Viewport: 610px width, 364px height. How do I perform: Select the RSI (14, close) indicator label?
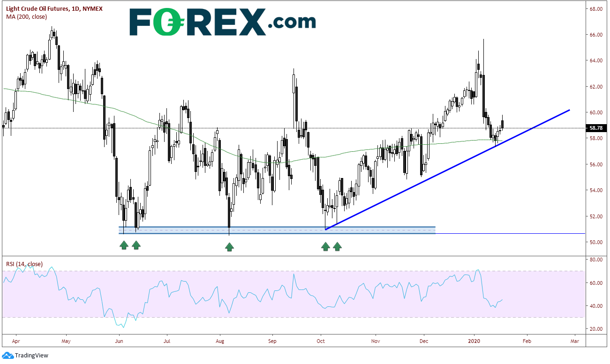(24, 264)
